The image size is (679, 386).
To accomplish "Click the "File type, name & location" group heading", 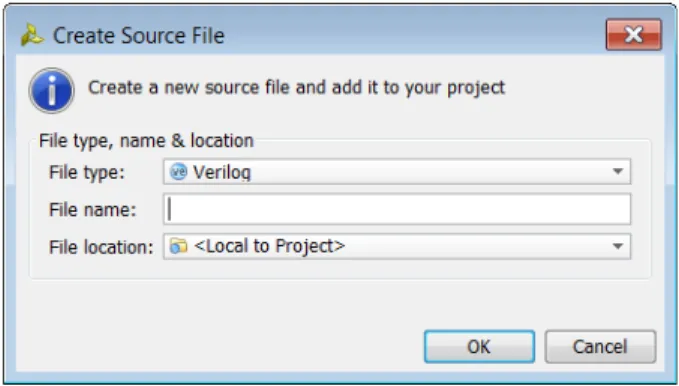I will 146,141.
